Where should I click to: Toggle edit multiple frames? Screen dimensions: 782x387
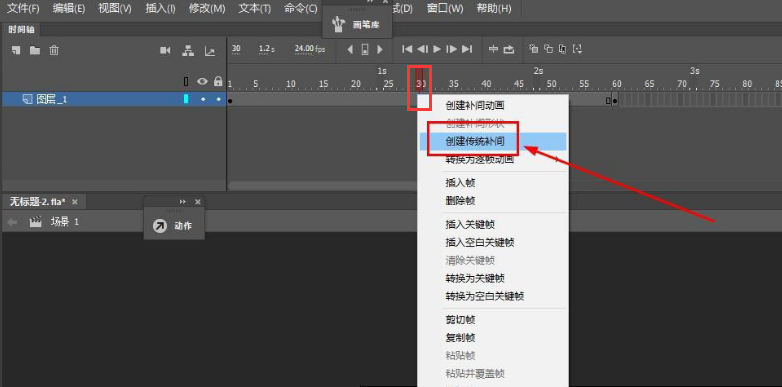(563, 48)
